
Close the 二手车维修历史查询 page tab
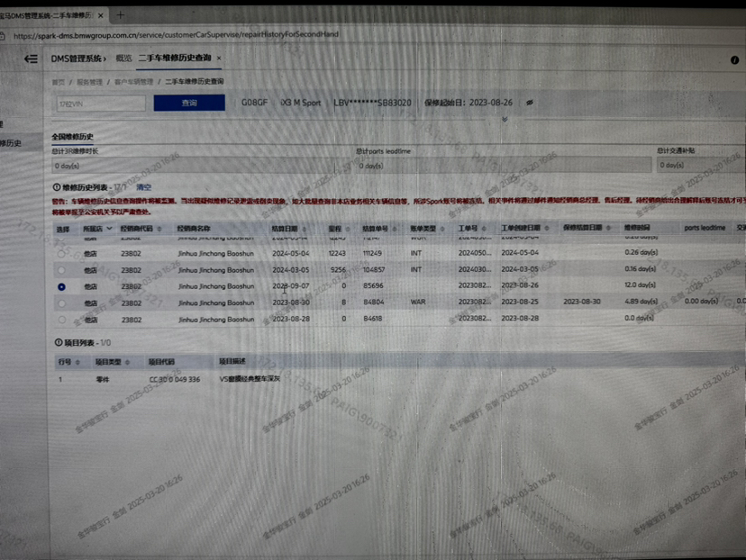click(219, 58)
